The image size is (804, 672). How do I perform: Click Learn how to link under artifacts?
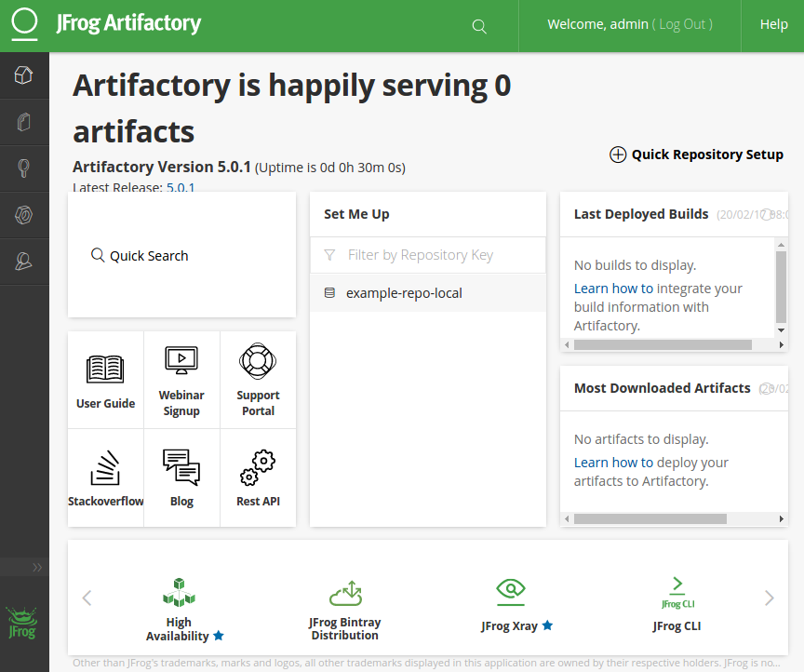[613, 463]
